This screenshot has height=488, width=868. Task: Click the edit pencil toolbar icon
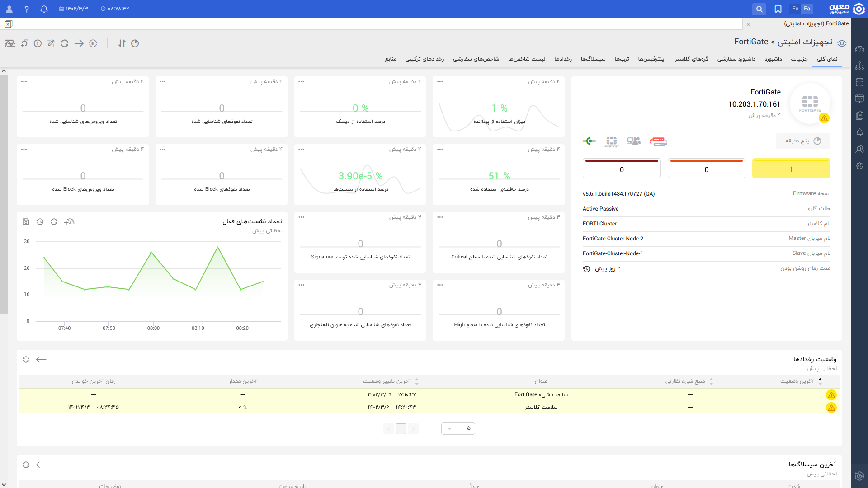pyautogui.click(x=51, y=43)
